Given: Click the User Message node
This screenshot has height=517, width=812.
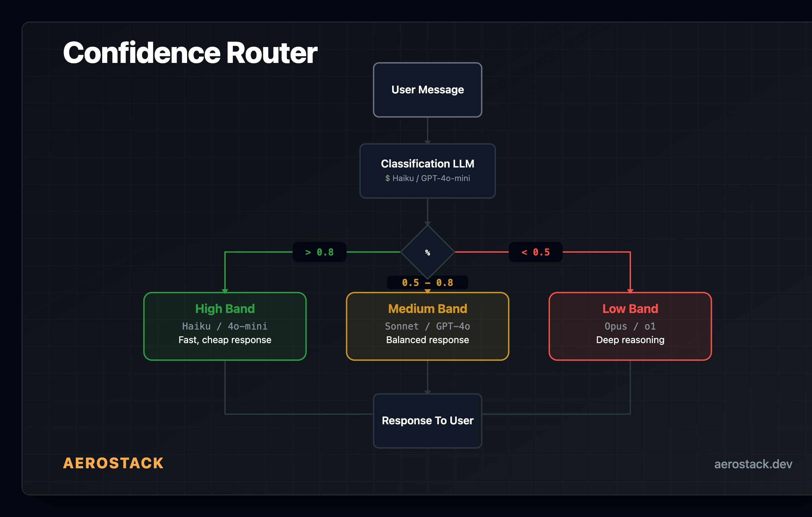Looking at the screenshot, I should (x=427, y=90).
